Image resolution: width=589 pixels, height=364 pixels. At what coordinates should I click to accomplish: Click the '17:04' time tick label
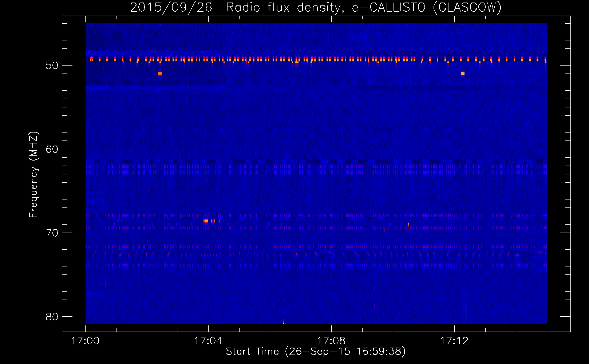pyautogui.click(x=208, y=341)
